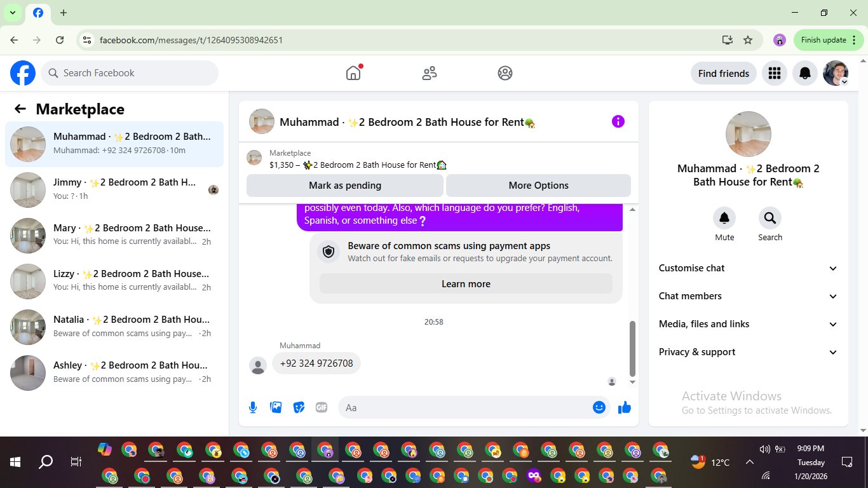Screen dimensions: 868x488
Task: Click the More Options button
Action: tap(538, 186)
